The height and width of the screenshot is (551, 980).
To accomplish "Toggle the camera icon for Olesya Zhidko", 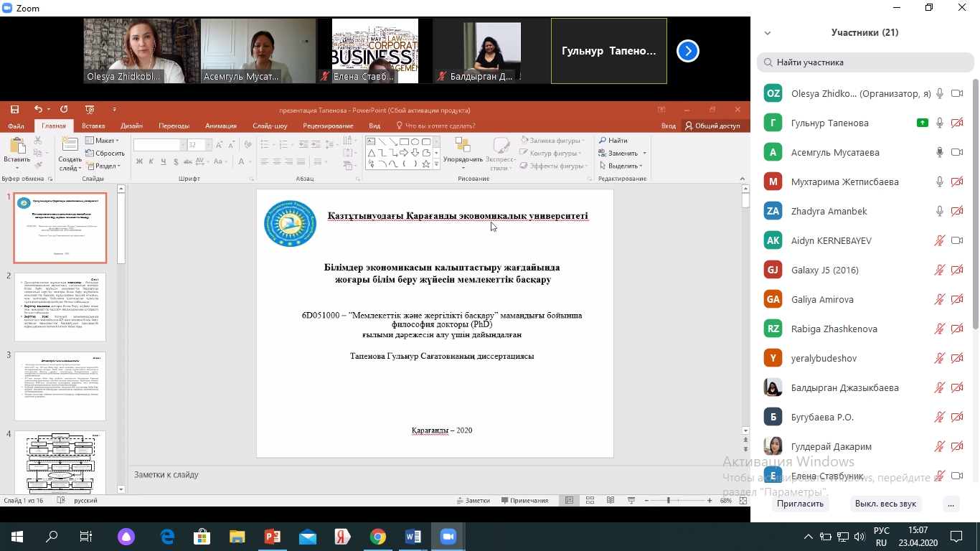I will point(956,93).
